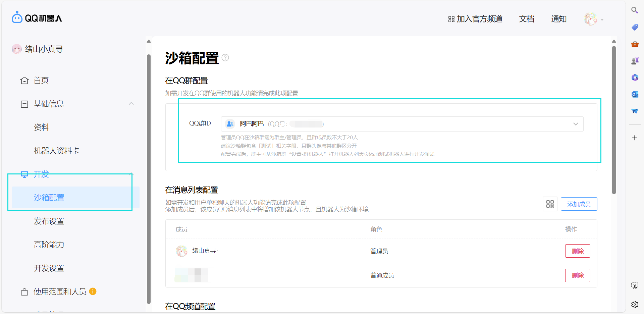Image resolution: width=644 pixels, height=314 pixels.
Task: Click the QQ robot logo icon
Action: click(17, 17)
